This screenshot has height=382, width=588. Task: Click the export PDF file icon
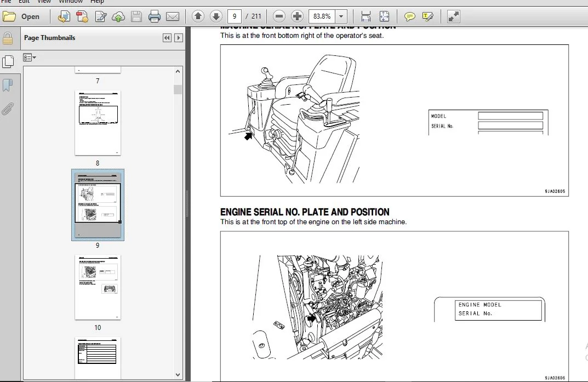[x=64, y=16]
